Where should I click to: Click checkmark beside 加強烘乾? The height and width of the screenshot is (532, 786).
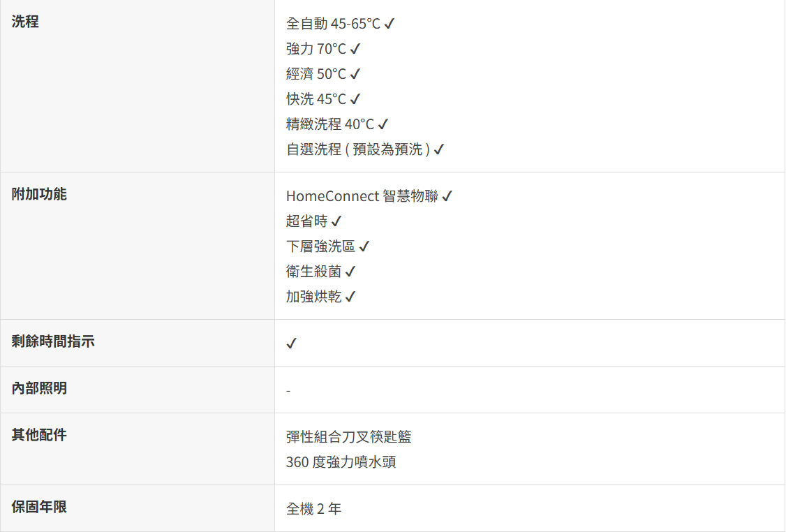click(x=350, y=297)
